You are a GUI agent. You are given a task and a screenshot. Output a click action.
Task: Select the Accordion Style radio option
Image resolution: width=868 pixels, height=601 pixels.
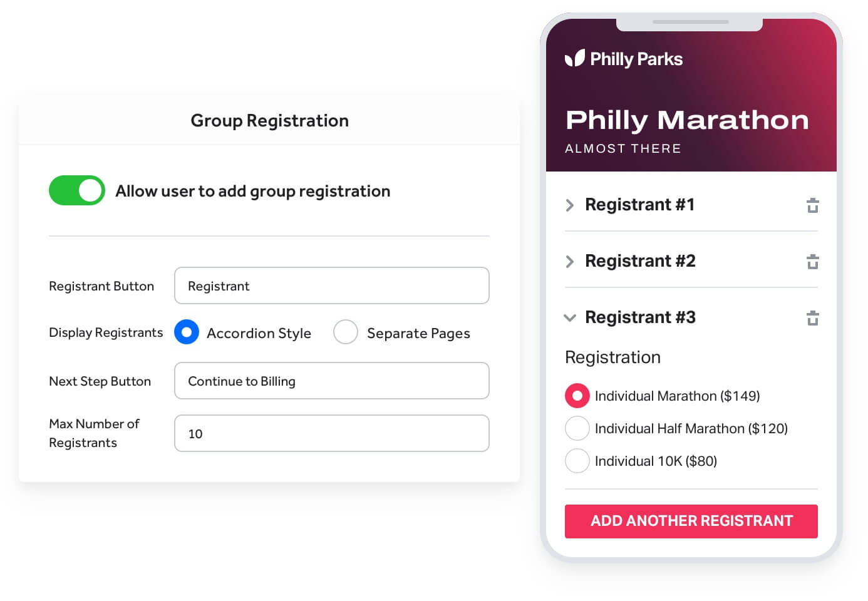tap(186, 332)
